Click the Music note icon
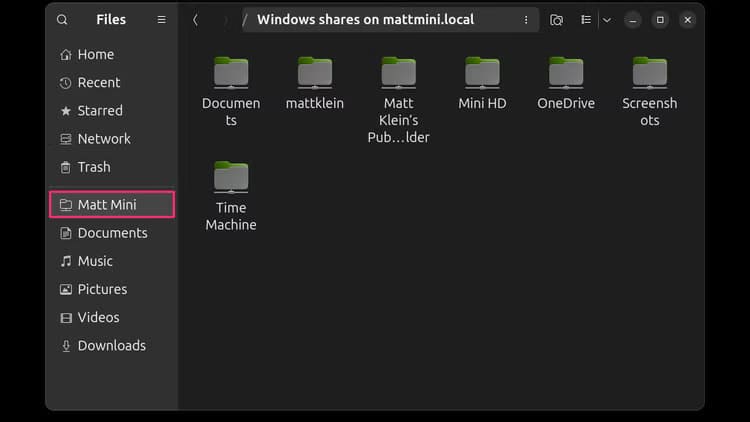This screenshot has height=422, width=750. click(66, 261)
